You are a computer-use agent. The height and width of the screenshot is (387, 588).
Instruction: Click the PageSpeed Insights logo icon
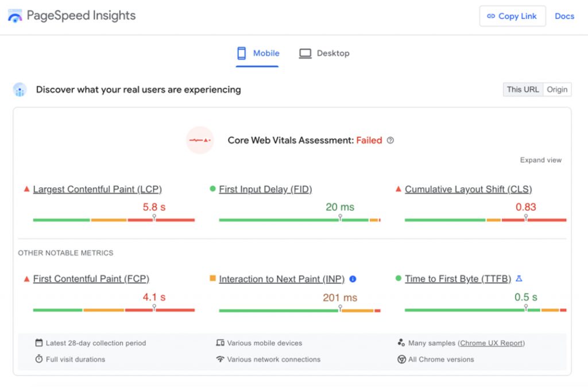point(15,16)
